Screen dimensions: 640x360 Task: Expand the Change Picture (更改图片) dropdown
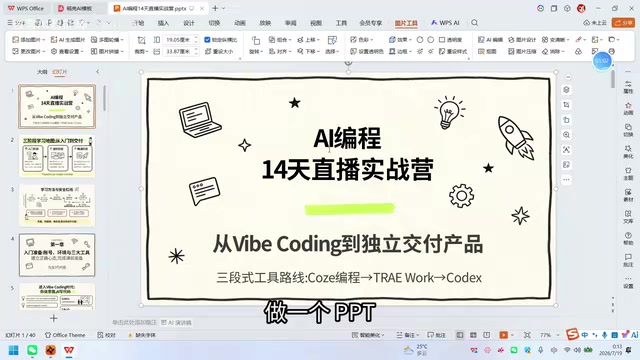coord(43,51)
